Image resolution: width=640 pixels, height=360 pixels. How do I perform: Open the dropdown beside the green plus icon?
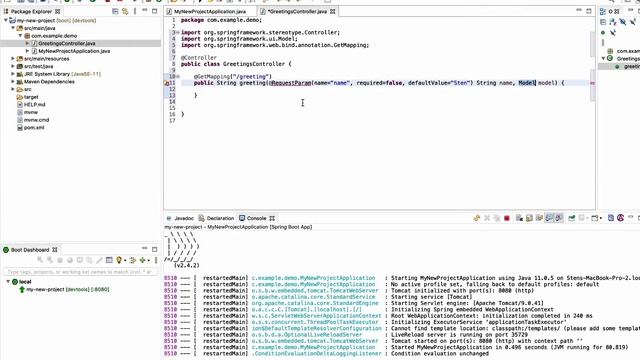pyautogui.click(x=148, y=260)
